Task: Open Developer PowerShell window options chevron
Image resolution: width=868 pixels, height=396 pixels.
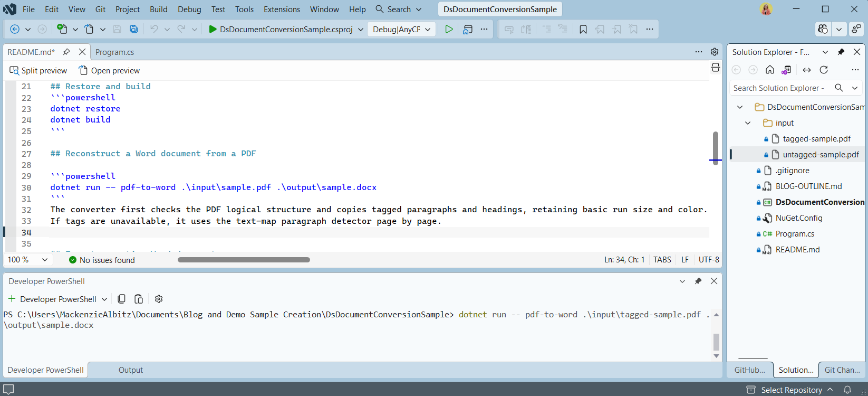Action: [x=682, y=281]
